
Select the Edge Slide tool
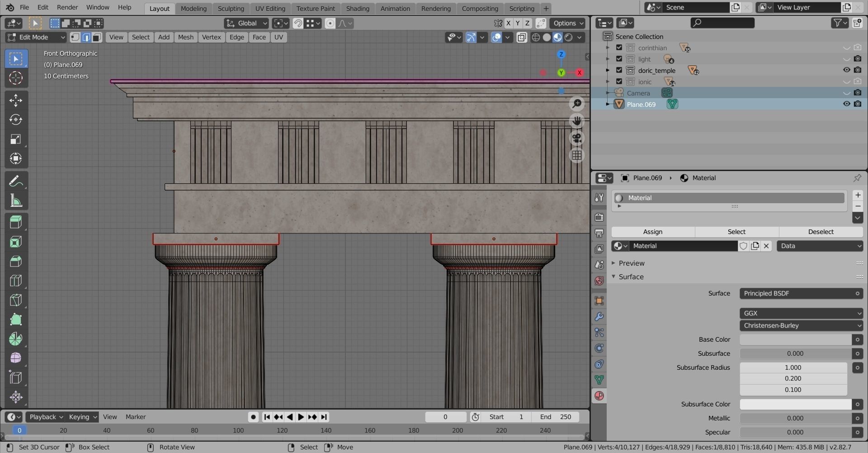coord(16,378)
